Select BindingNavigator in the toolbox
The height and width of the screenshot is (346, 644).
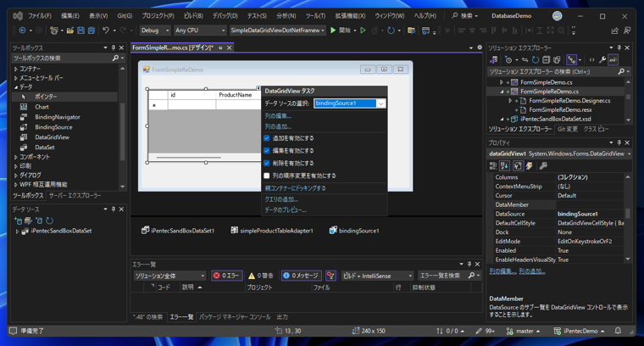tap(58, 117)
